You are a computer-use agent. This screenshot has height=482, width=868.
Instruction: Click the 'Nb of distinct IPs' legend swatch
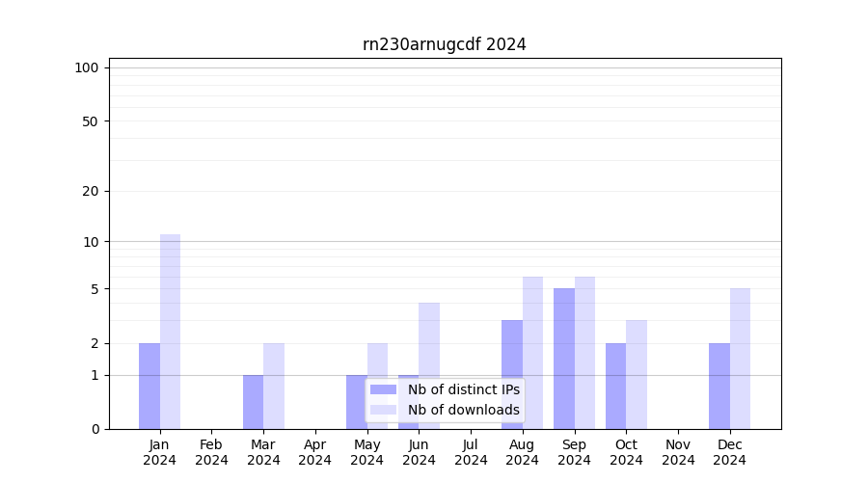point(383,389)
